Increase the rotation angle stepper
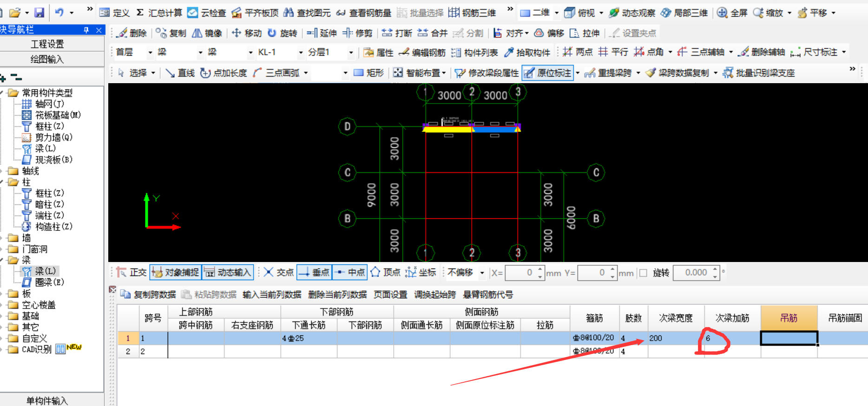Screen dimensions: 868x406 coord(715,269)
